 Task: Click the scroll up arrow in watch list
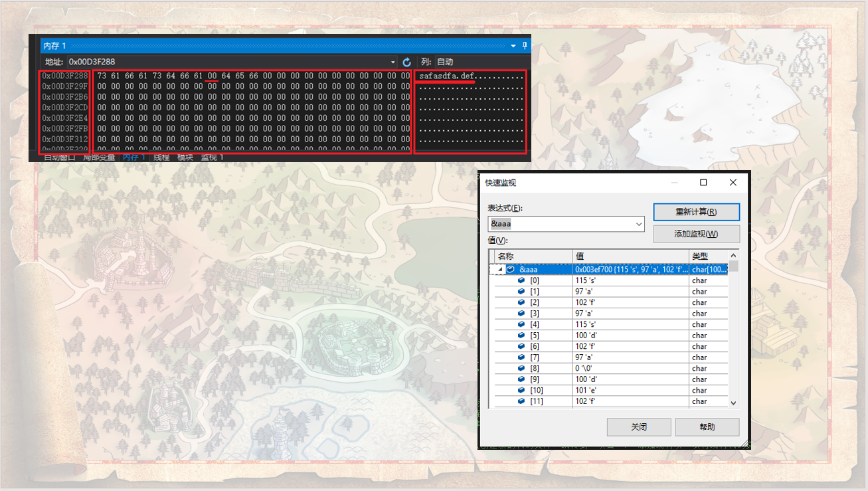point(734,256)
